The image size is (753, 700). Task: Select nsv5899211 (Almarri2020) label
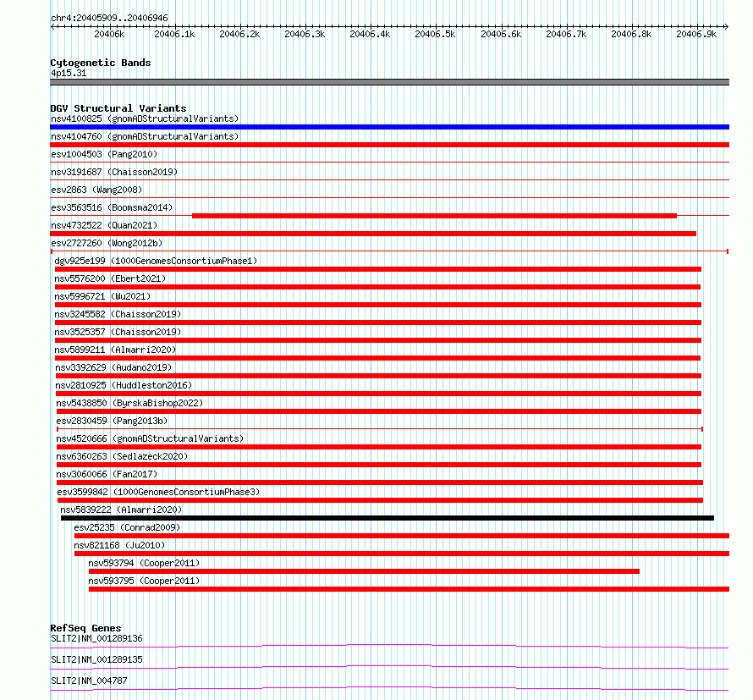point(115,350)
